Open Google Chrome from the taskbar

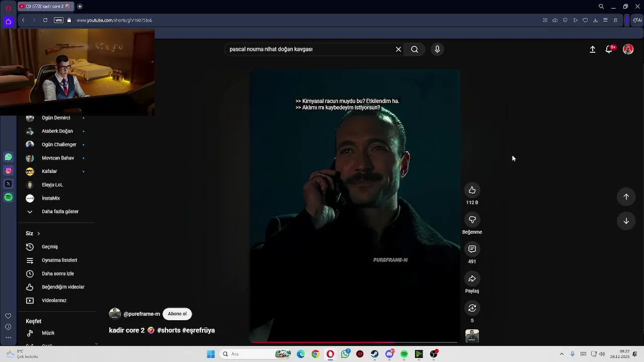click(315, 354)
